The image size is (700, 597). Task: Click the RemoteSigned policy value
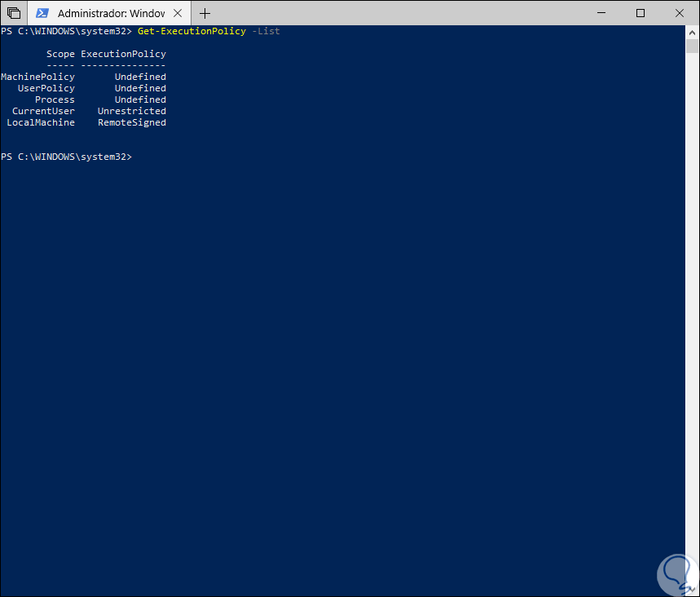132,122
